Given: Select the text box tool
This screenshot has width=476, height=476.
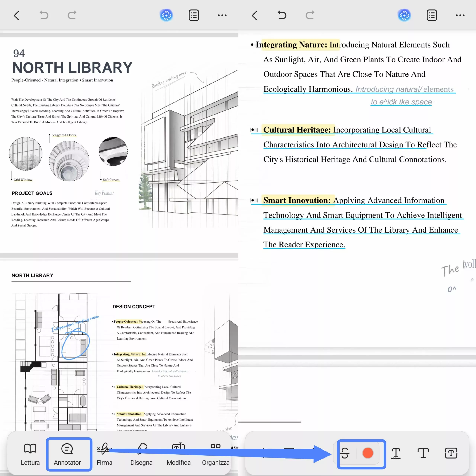Looking at the screenshot, I should click(x=451, y=453).
